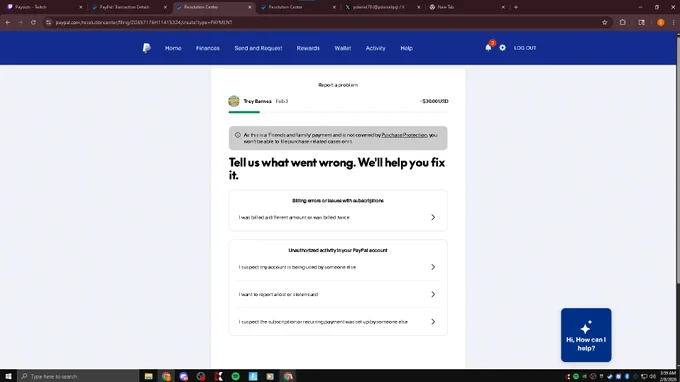
Task: Click the LOG OUT button
Action: tap(525, 48)
